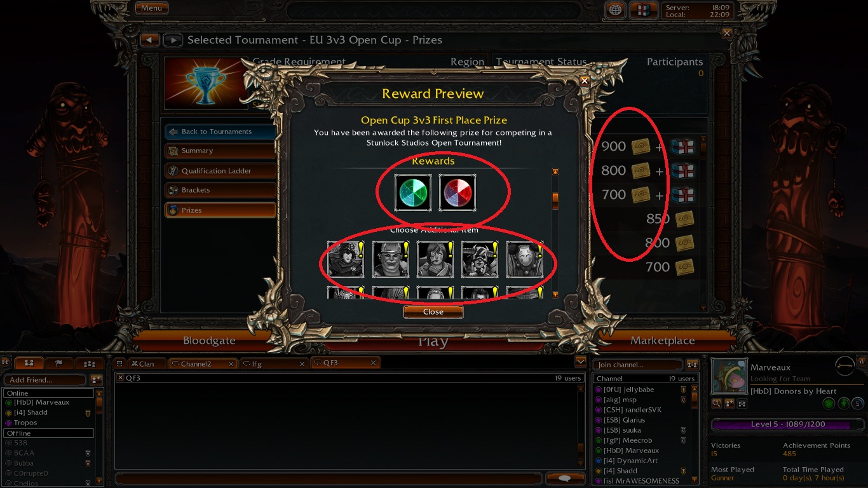Click the Join channel input field
Image resolution: width=868 pixels, height=488 pixels.
(638, 365)
